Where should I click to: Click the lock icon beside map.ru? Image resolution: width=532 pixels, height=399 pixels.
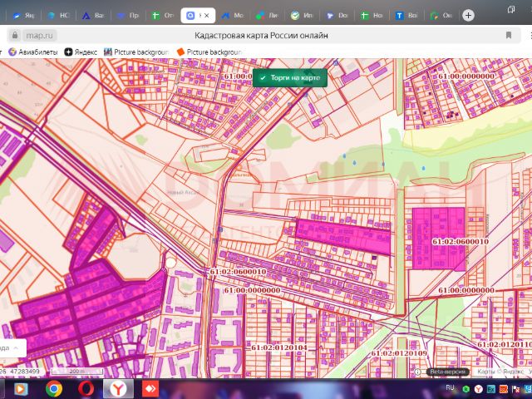pos(14,36)
